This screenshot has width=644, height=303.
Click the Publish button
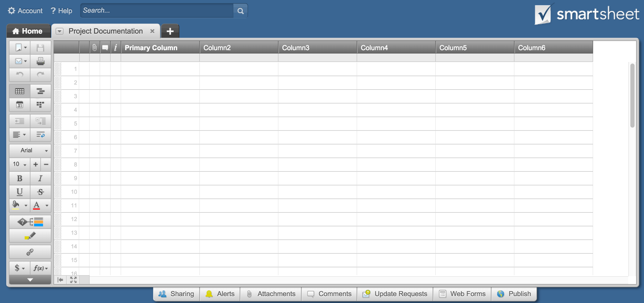tap(514, 294)
